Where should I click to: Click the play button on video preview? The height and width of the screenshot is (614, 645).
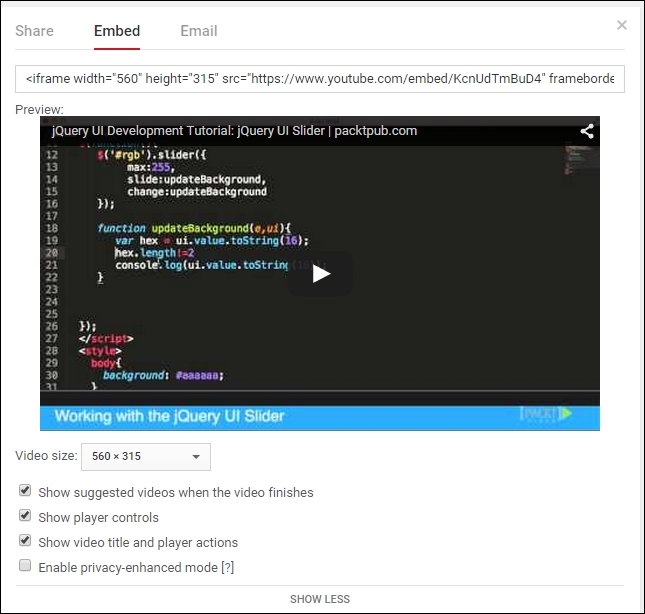point(320,273)
